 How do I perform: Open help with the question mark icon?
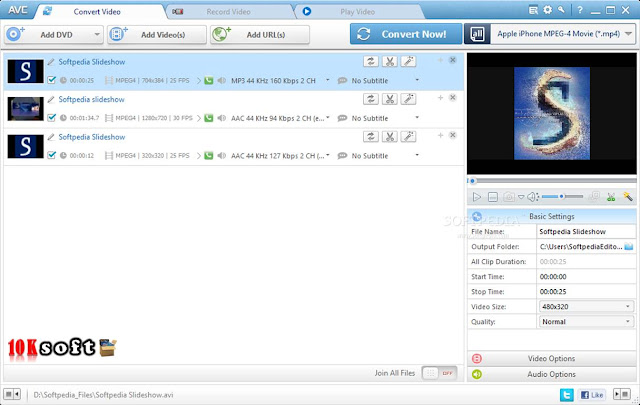[x=580, y=10]
